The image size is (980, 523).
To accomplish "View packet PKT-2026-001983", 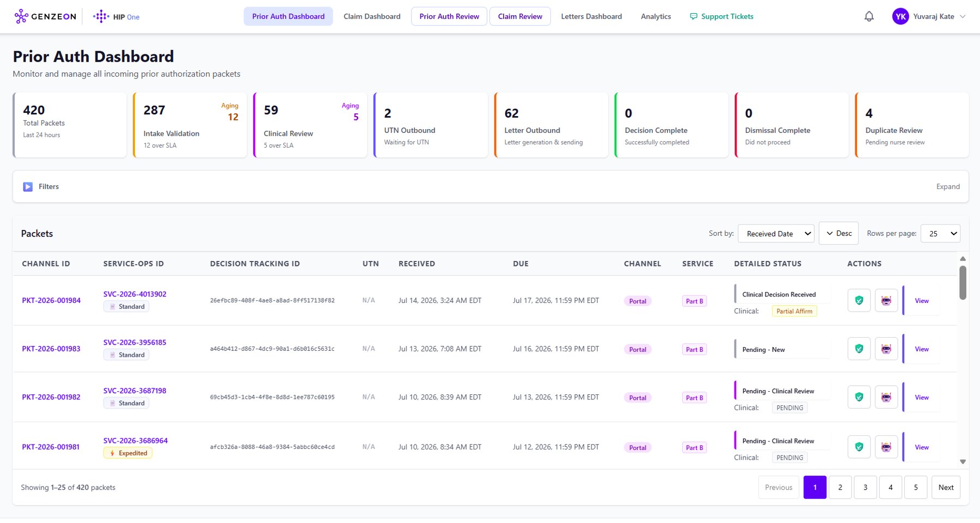I will tap(922, 349).
